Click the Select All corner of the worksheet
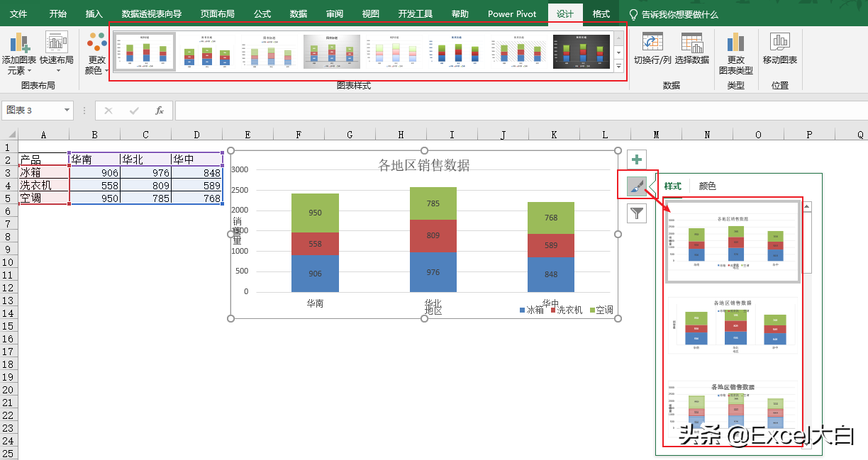The height and width of the screenshot is (460, 868). click(9, 135)
